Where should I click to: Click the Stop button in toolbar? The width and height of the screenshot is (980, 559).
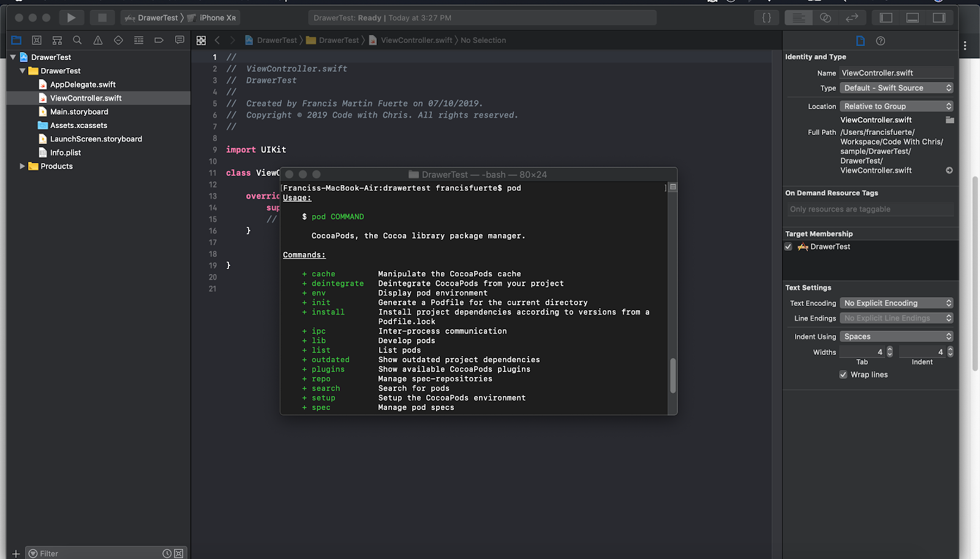(x=102, y=18)
